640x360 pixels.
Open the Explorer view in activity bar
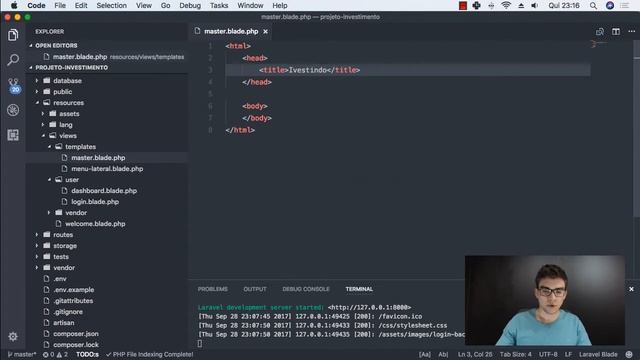click(x=13, y=35)
